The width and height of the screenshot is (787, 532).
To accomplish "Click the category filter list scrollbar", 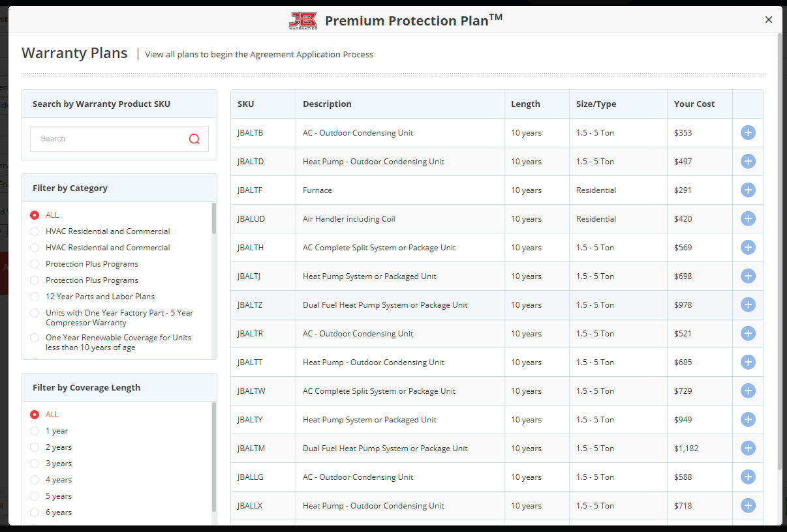I will point(214,218).
